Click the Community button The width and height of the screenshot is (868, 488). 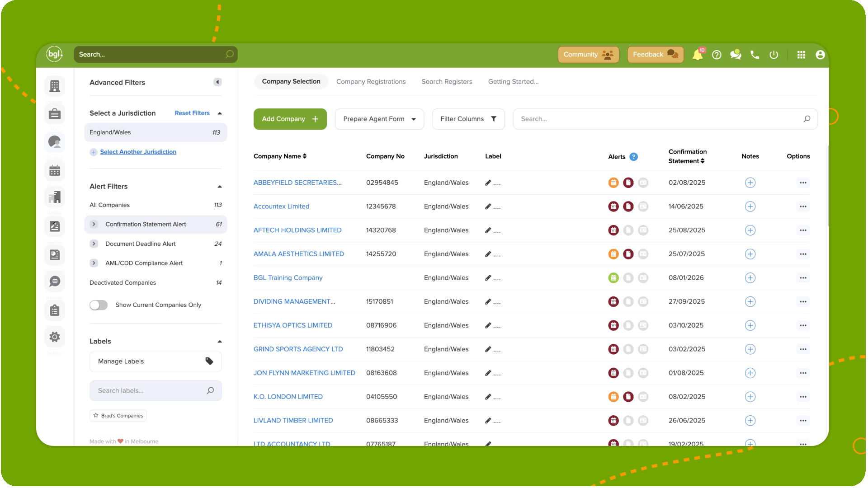[x=588, y=55]
